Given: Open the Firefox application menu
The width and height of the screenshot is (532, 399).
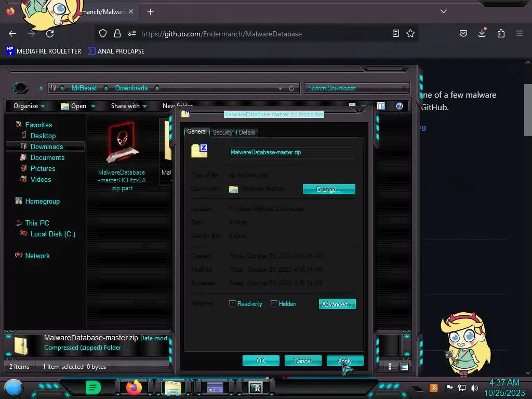Looking at the screenshot, I should tap(520, 33).
